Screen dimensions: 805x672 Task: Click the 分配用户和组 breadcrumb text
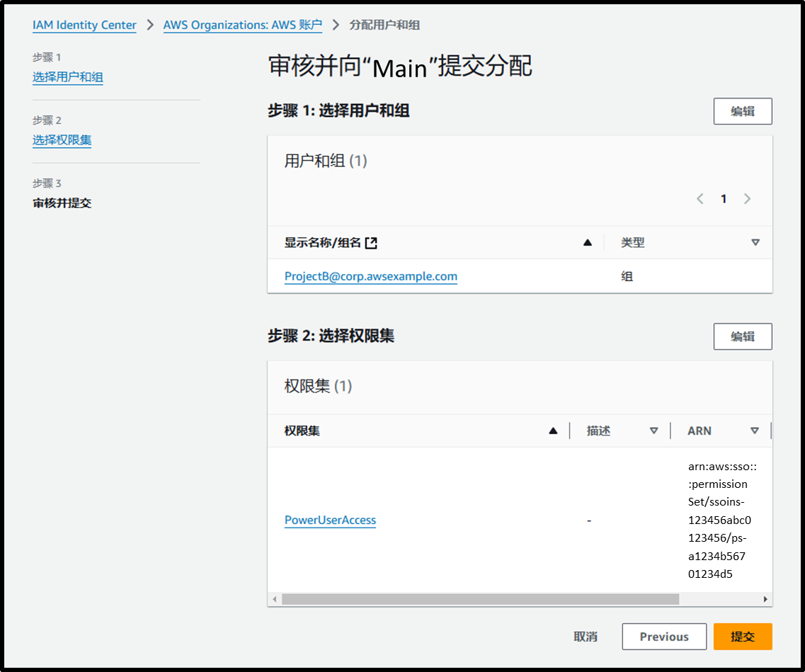384,25
